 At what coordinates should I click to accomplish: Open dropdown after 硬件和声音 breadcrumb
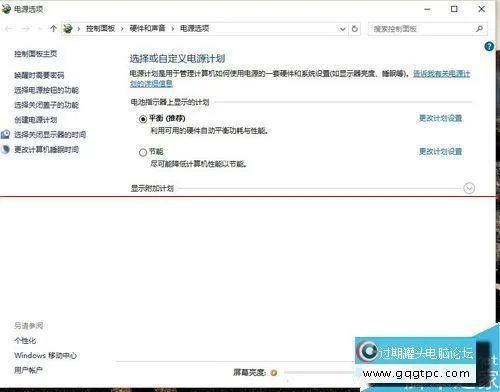tap(173, 29)
